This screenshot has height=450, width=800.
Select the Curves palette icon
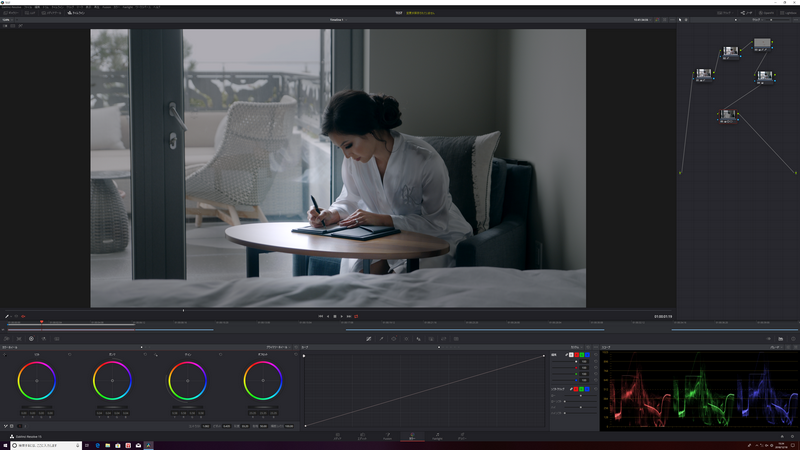368,339
